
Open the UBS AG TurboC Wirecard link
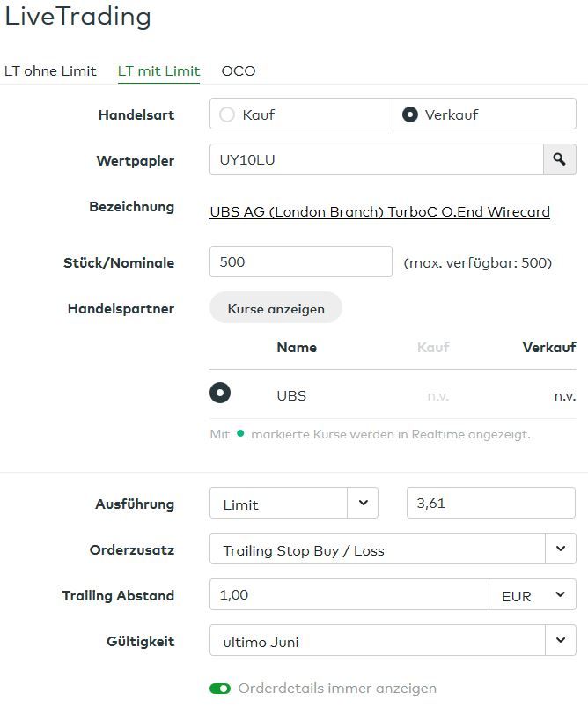[x=379, y=211]
